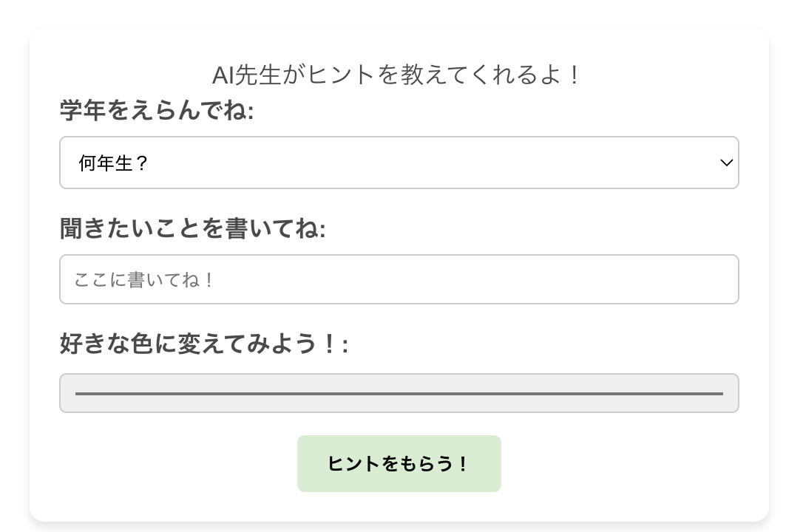Click inside the ここに書いてね！ text field
Screen dimensions: 803x532
[399, 279]
